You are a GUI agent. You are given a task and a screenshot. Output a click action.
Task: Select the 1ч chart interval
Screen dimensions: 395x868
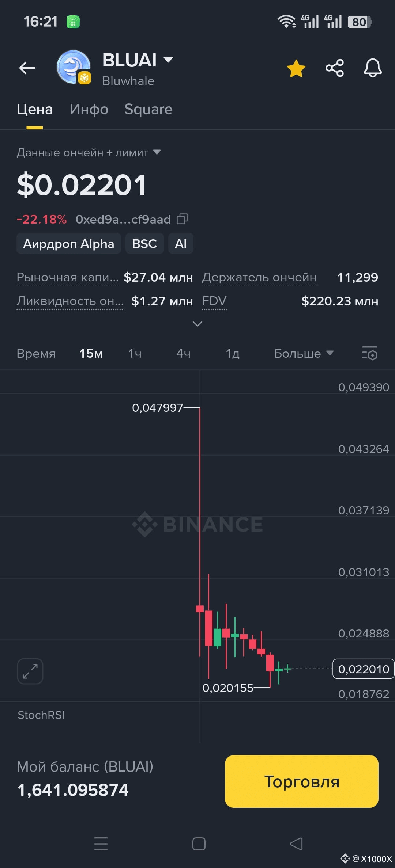(135, 353)
